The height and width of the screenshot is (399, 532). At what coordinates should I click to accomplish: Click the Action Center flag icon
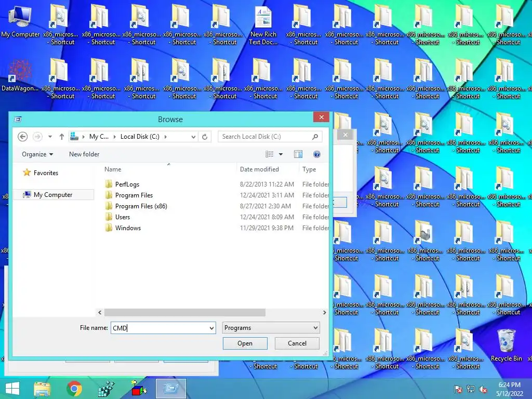click(x=458, y=390)
